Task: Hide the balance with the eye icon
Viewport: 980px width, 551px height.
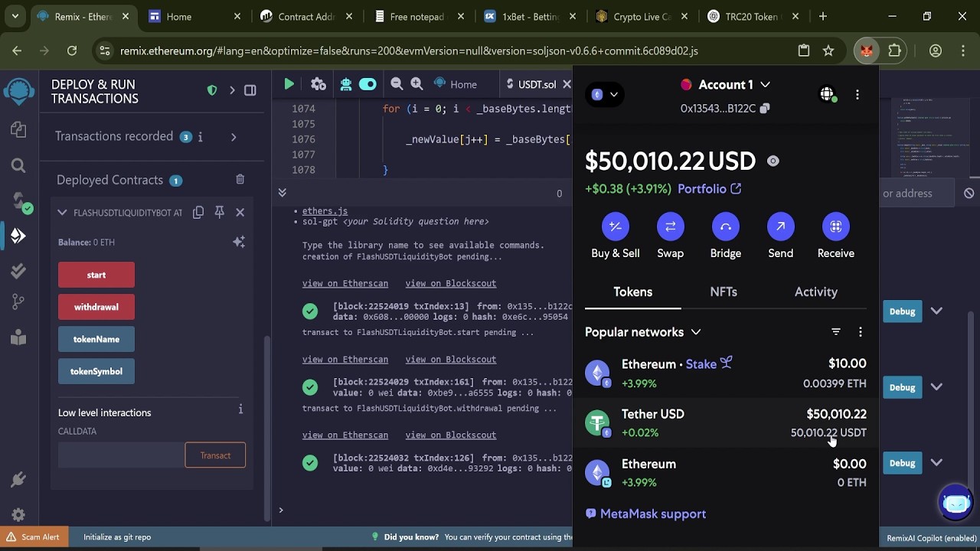Action: pos(773,161)
